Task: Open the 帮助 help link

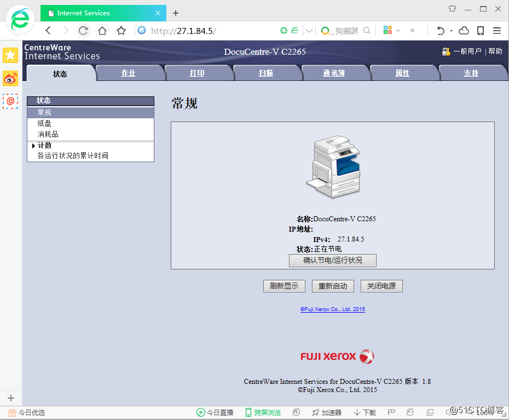Action: point(495,51)
